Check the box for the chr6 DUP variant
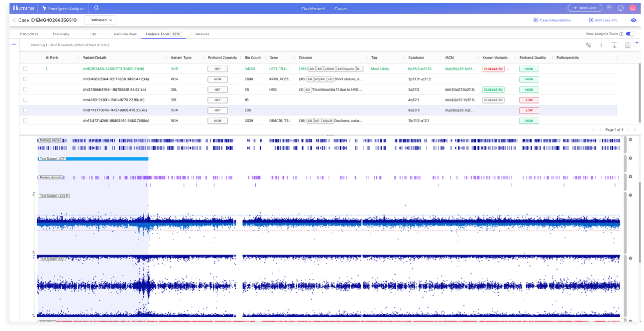This screenshot has height=331, width=644. (x=25, y=69)
